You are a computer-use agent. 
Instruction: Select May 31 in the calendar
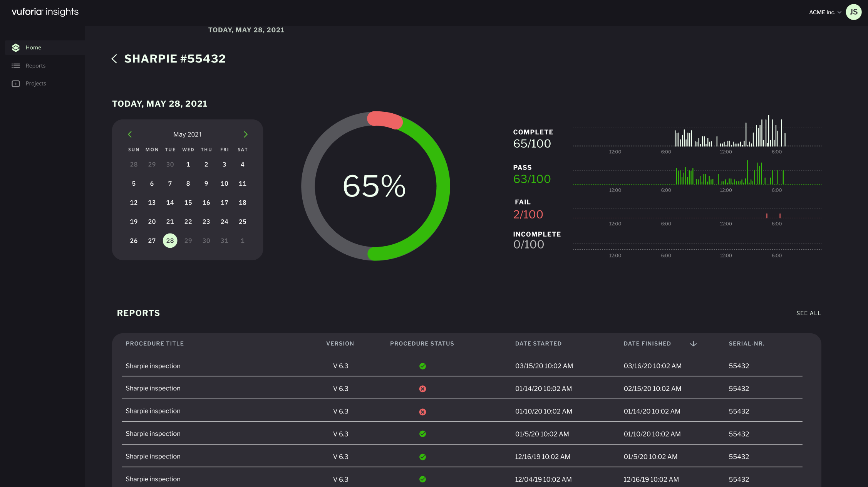pos(224,241)
